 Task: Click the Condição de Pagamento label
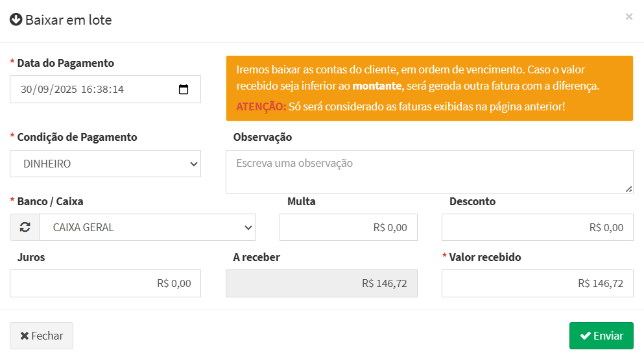pyautogui.click(x=77, y=137)
